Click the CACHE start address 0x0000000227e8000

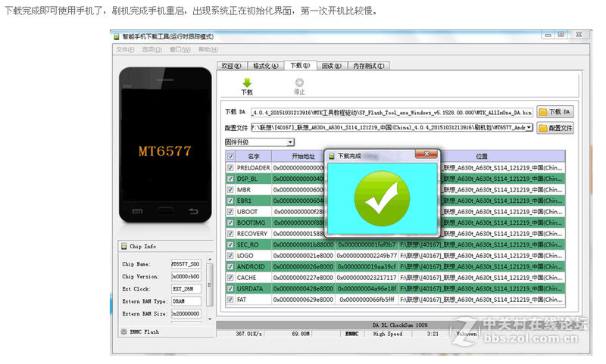303,278
